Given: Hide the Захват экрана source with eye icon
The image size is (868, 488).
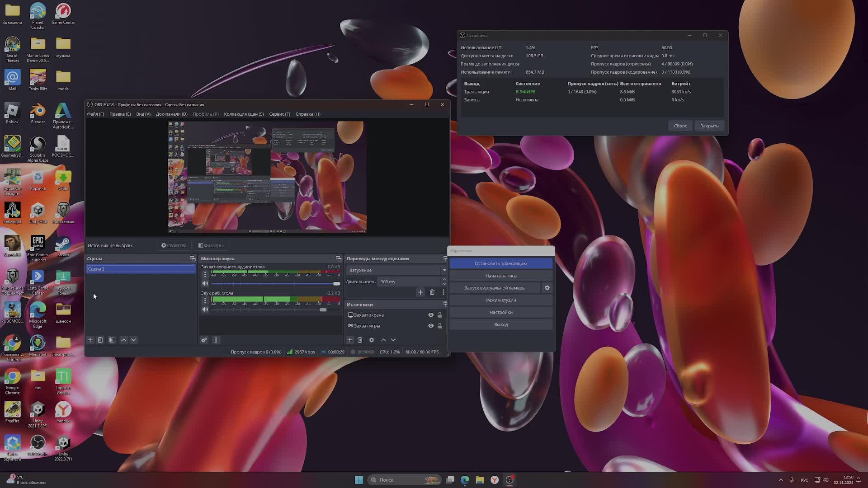Looking at the screenshot, I should click(x=431, y=315).
